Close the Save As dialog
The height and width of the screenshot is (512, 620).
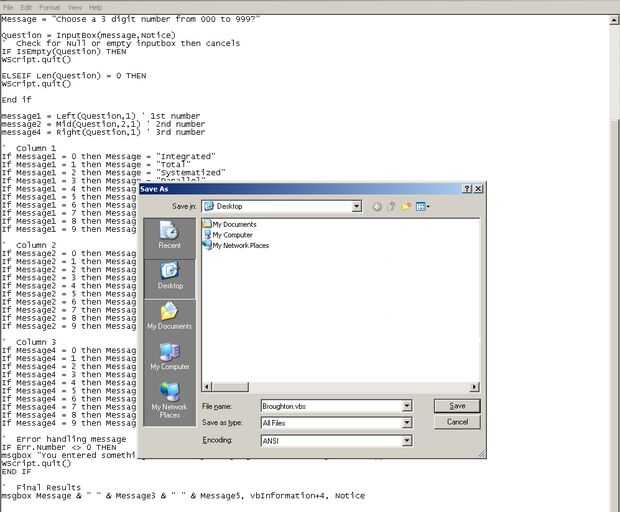478,189
